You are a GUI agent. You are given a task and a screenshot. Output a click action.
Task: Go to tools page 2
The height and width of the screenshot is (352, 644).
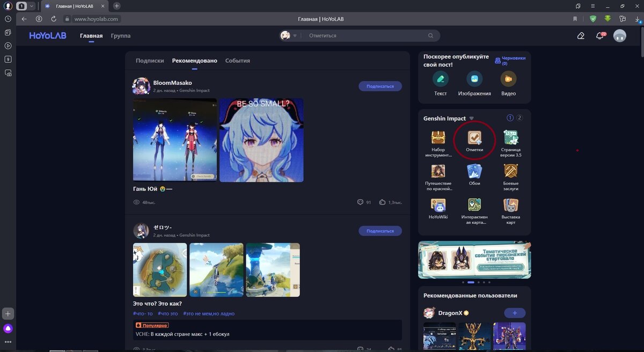tap(519, 118)
